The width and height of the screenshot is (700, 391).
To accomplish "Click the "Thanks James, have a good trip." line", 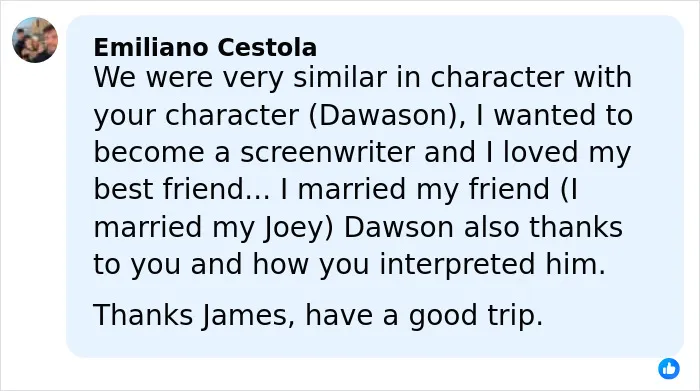I will coord(318,315).
